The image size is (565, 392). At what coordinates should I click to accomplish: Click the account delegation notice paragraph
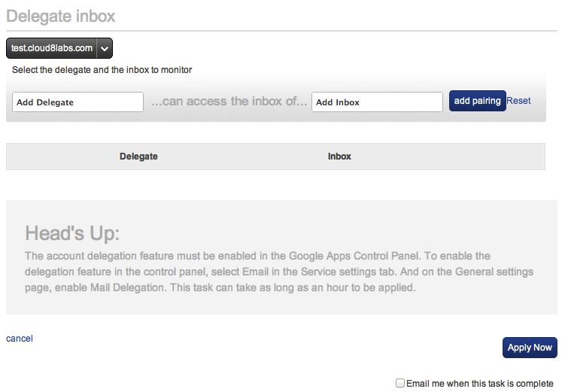[279, 272]
